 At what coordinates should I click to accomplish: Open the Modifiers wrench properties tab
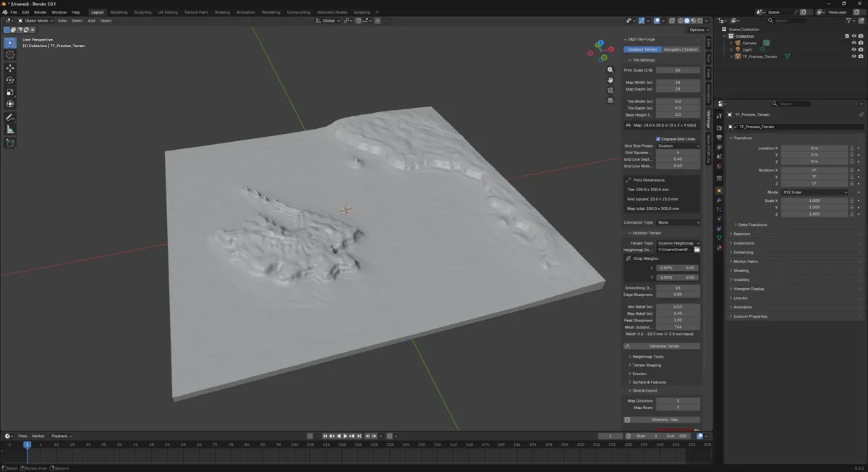pyautogui.click(x=719, y=200)
